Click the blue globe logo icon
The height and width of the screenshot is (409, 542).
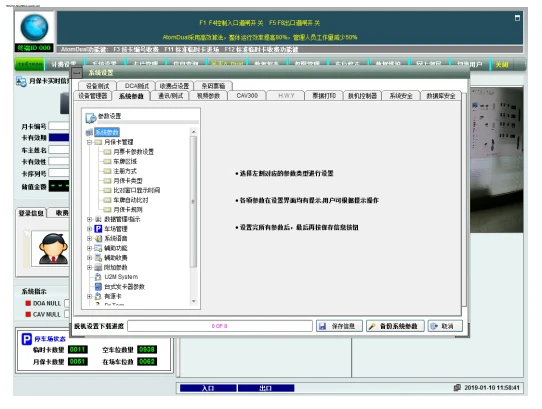tap(34, 27)
